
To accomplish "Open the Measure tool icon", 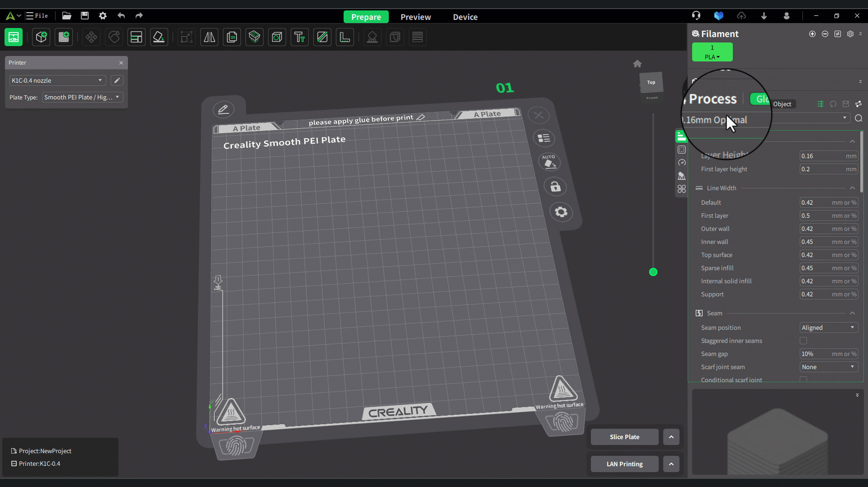I will click(x=345, y=37).
